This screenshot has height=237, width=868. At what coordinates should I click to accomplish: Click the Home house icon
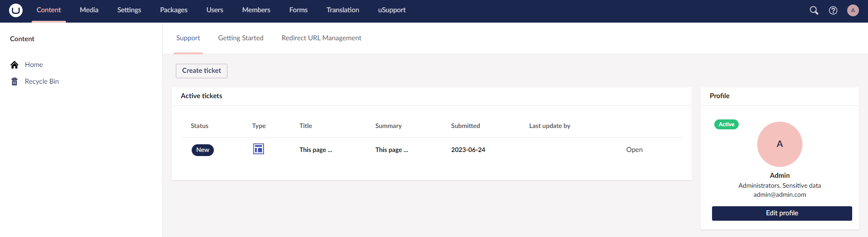[x=14, y=65]
